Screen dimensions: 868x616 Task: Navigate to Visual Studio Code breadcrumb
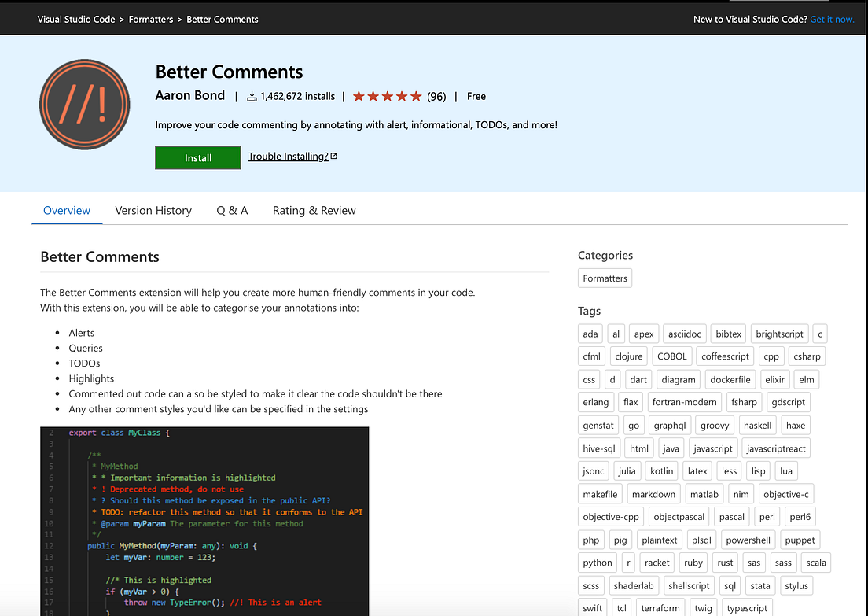coord(76,19)
